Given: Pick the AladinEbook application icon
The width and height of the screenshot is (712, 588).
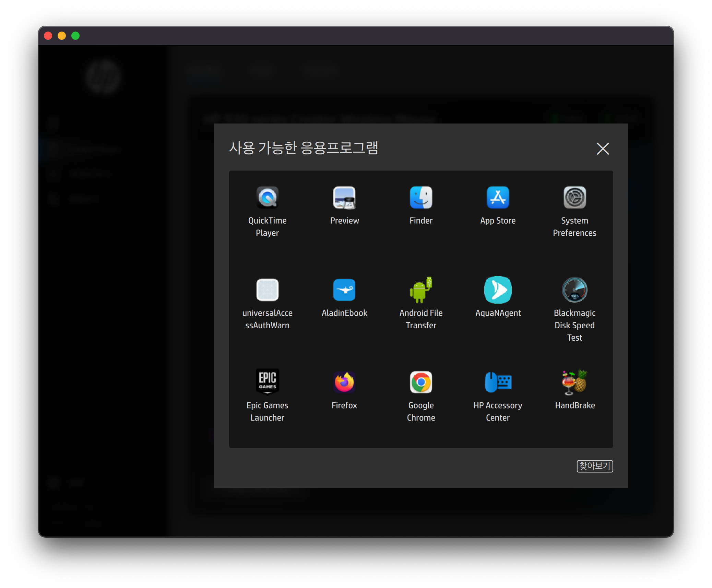Looking at the screenshot, I should coord(344,290).
